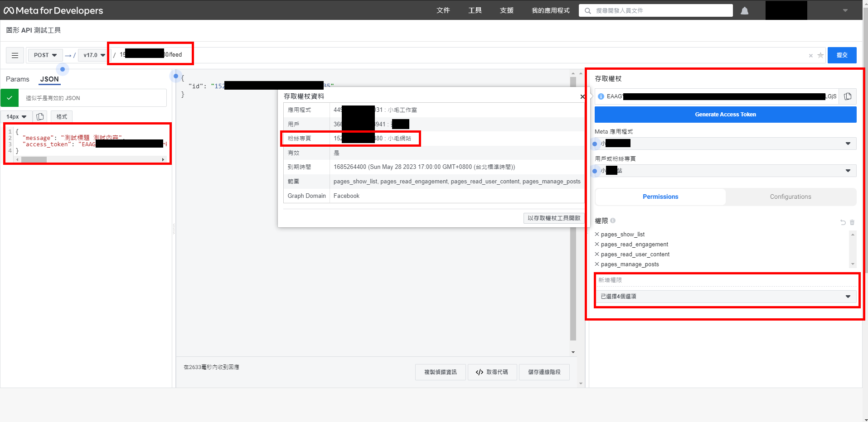Screen dimensions: 868x422
Task: Click the access token text field
Action: pos(717,96)
